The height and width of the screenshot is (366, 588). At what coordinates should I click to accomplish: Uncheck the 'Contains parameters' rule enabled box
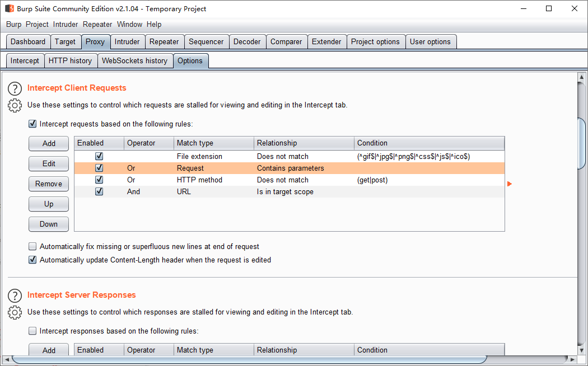click(x=99, y=168)
